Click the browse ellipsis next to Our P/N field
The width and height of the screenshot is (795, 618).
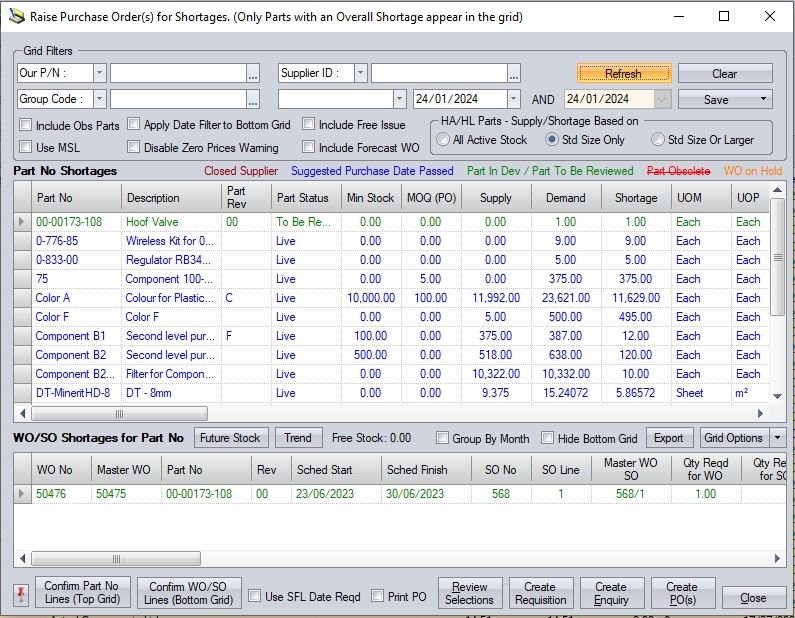[x=253, y=73]
